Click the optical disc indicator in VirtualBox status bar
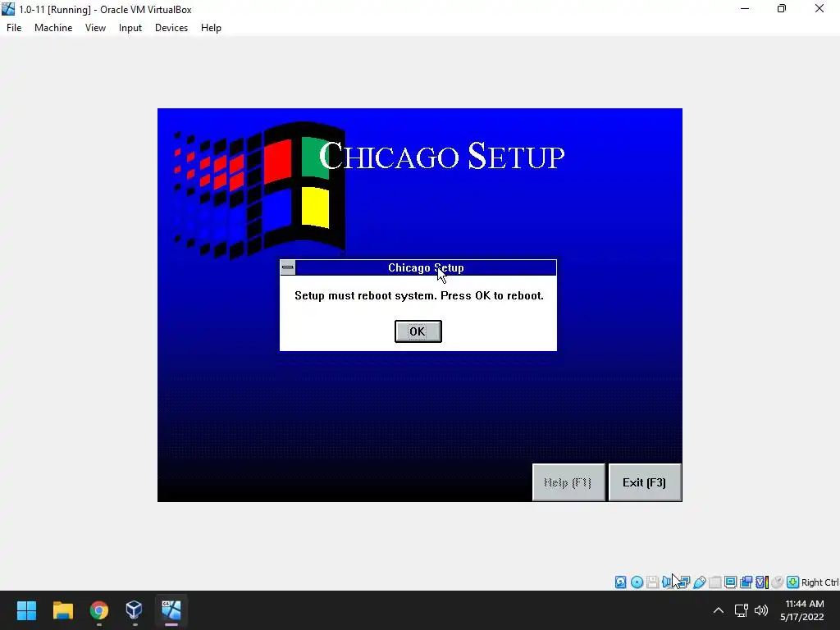Screen dimensions: 840x630 click(637, 582)
